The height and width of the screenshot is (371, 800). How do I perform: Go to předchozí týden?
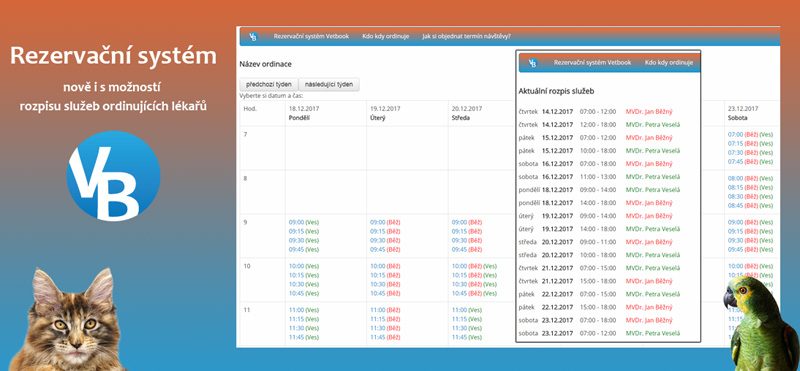(269, 84)
